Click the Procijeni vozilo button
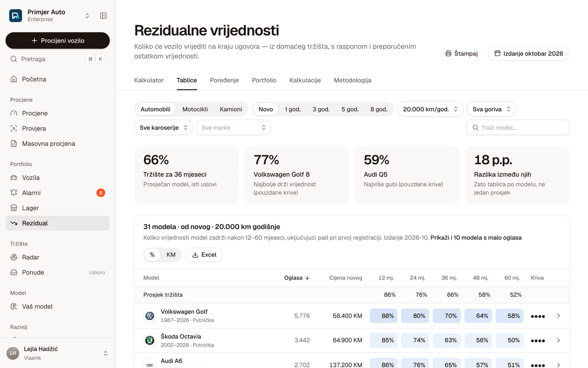 58,40
